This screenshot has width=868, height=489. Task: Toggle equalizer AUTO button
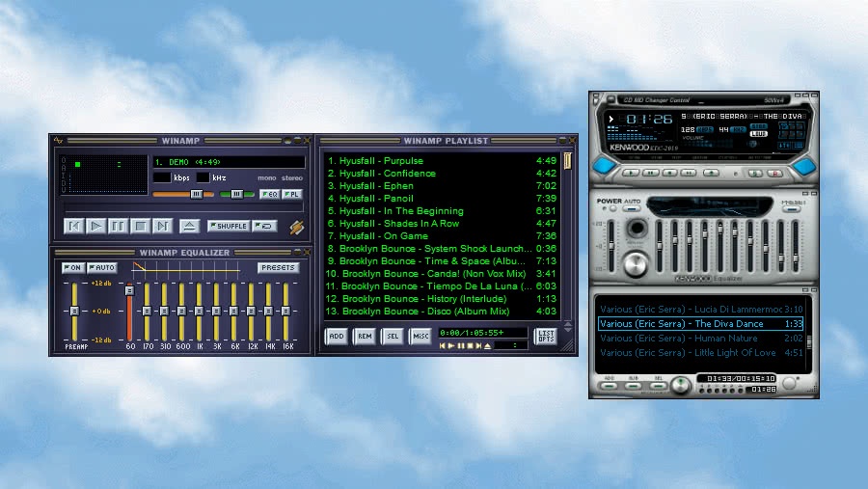pyautogui.click(x=102, y=267)
